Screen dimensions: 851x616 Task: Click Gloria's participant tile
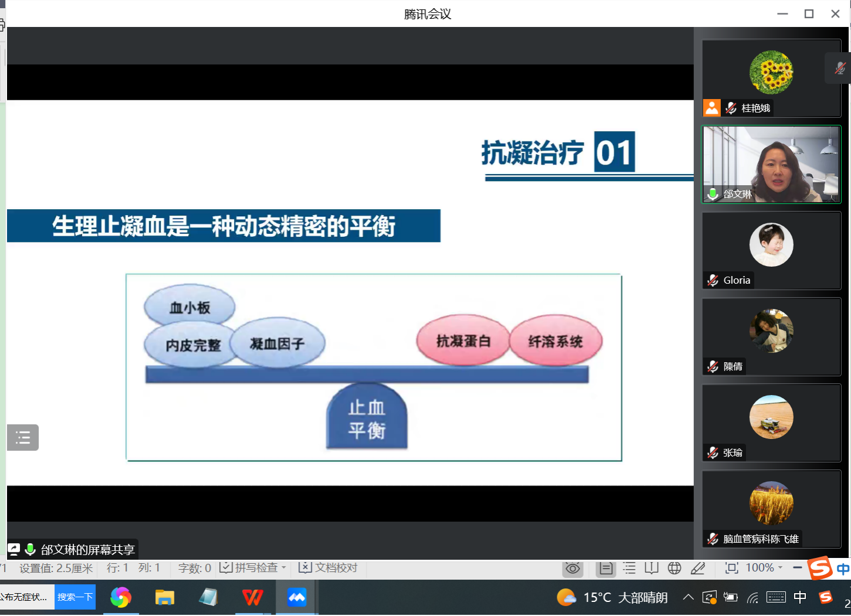pyautogui.click(x=771, y=250)
